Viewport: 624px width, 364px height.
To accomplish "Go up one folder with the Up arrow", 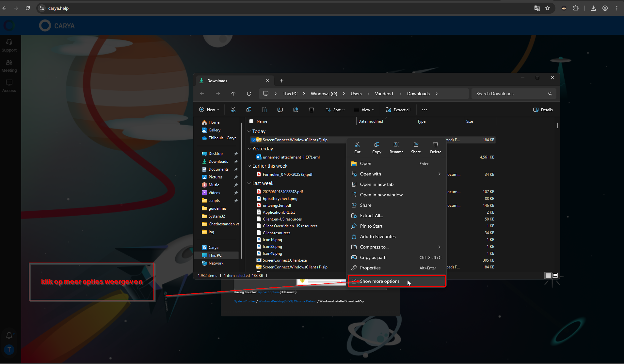I will point(233,94).
